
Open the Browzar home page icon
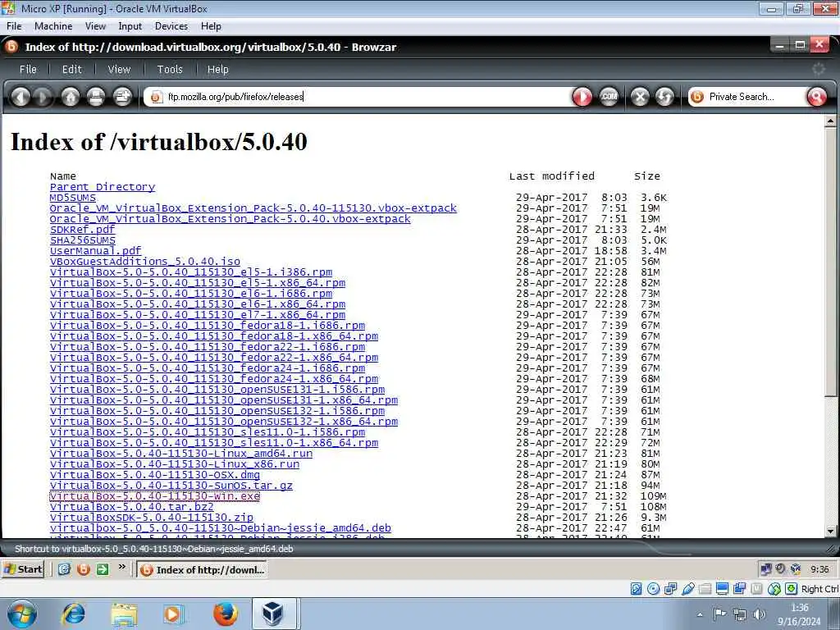point(71,97)
